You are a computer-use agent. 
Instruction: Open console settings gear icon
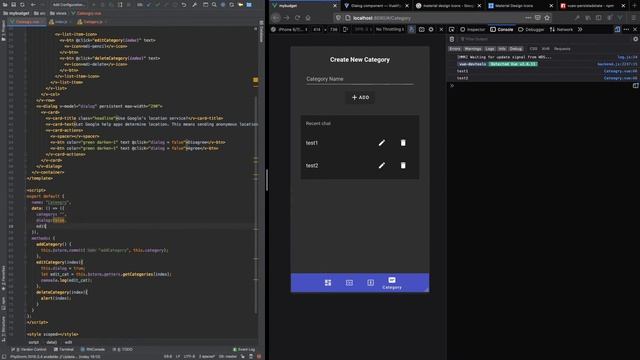click(x=636, y=39)
